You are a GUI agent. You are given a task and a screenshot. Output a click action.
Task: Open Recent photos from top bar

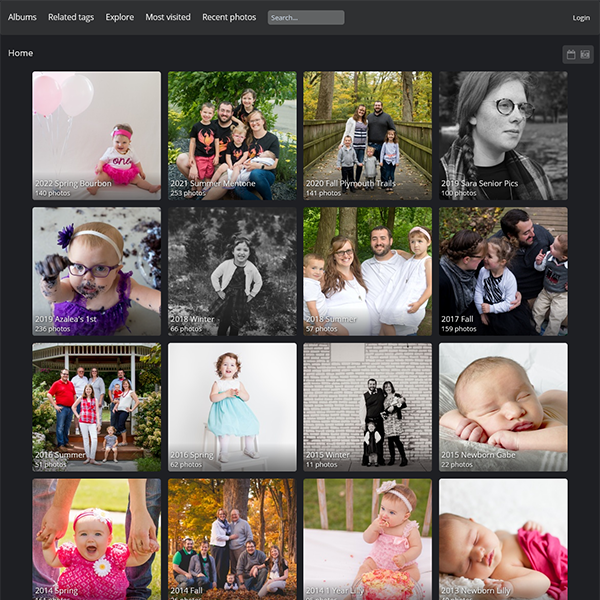pyautogui.click(x=229, y=17)
